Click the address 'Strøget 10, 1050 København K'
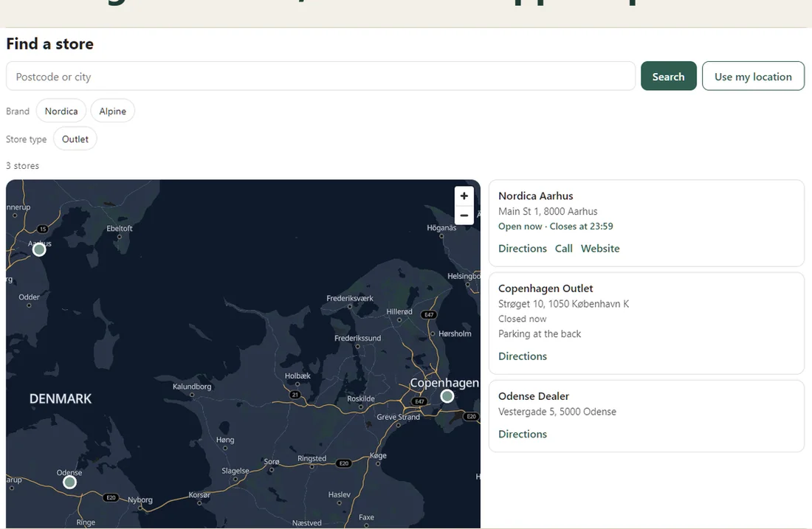Viewport: 812px width, 529px height. click(x=563, y=304)
